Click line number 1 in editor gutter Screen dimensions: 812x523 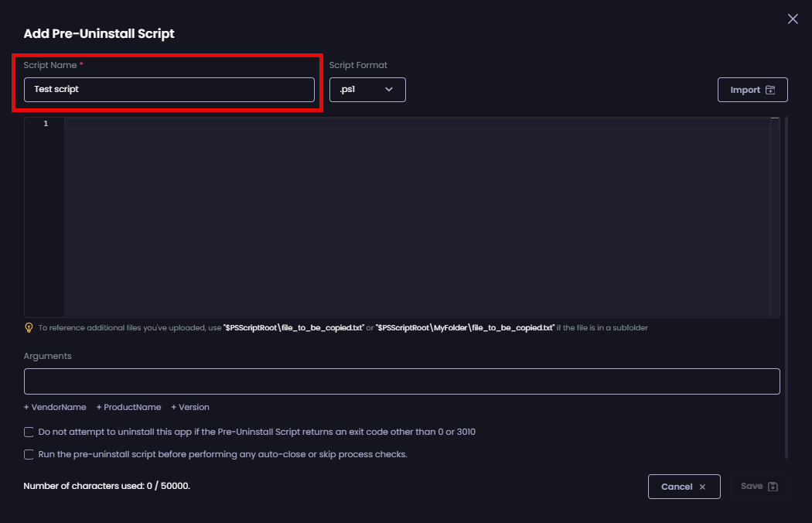pyautogui.click(x=46, y=124)
